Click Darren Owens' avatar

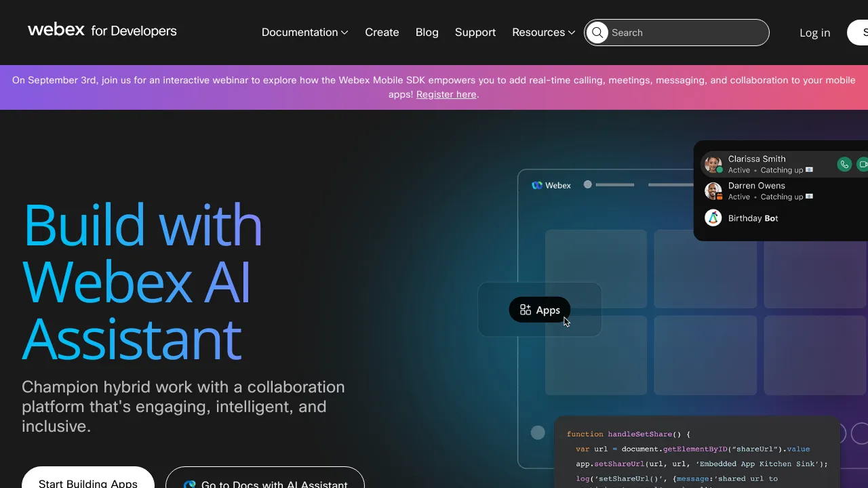[x=713, y=191]
